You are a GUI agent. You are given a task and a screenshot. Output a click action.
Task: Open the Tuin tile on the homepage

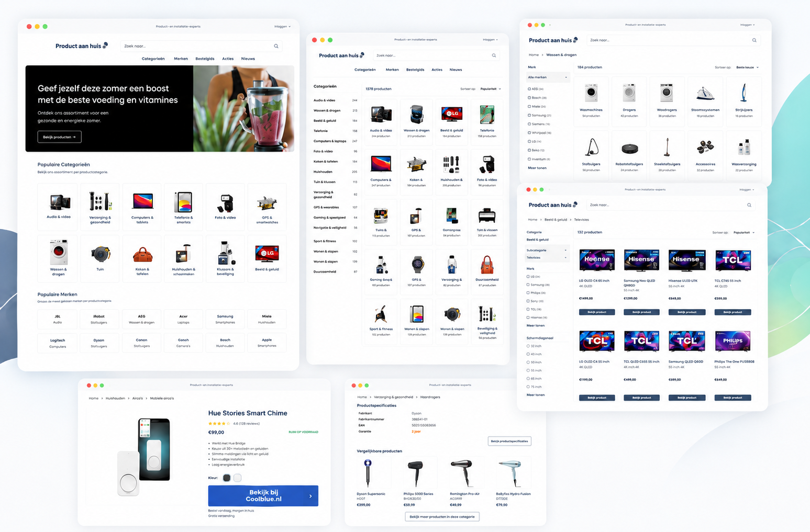click(100, 258)
